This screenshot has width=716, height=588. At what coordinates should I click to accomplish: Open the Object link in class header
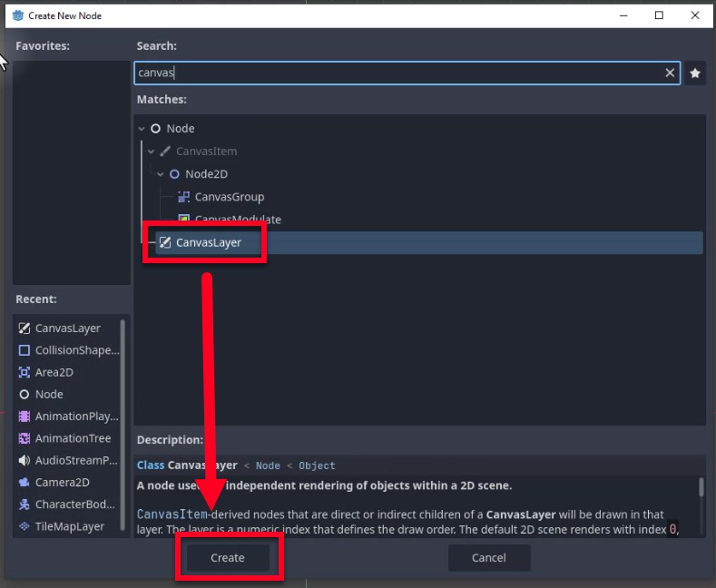pos(317,465)
